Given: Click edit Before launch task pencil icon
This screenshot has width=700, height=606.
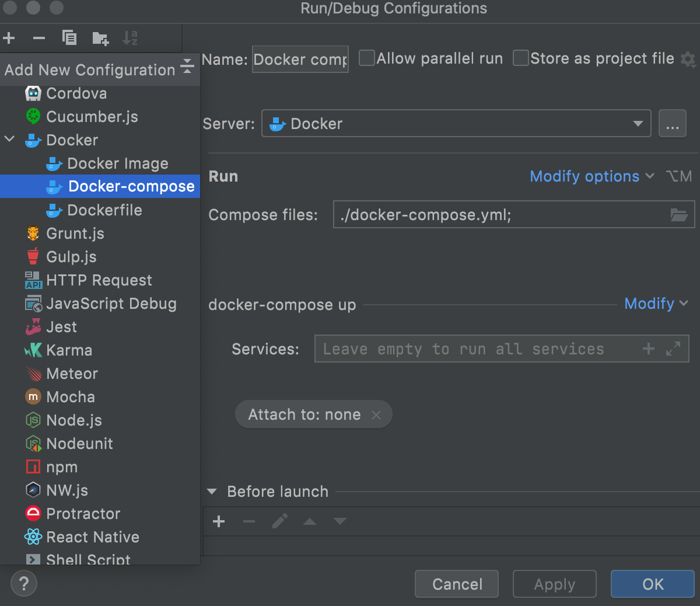Looking at the screenshot, I should 279,521.
